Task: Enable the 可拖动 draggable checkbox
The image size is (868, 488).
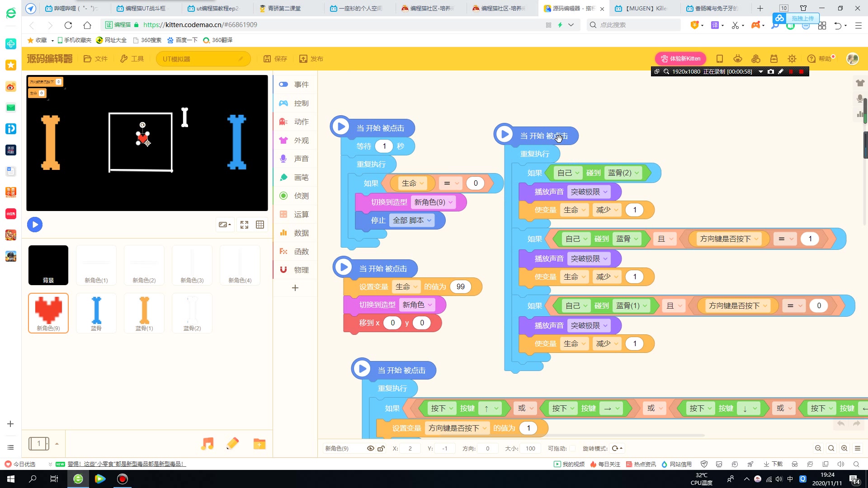Action: 572,448
